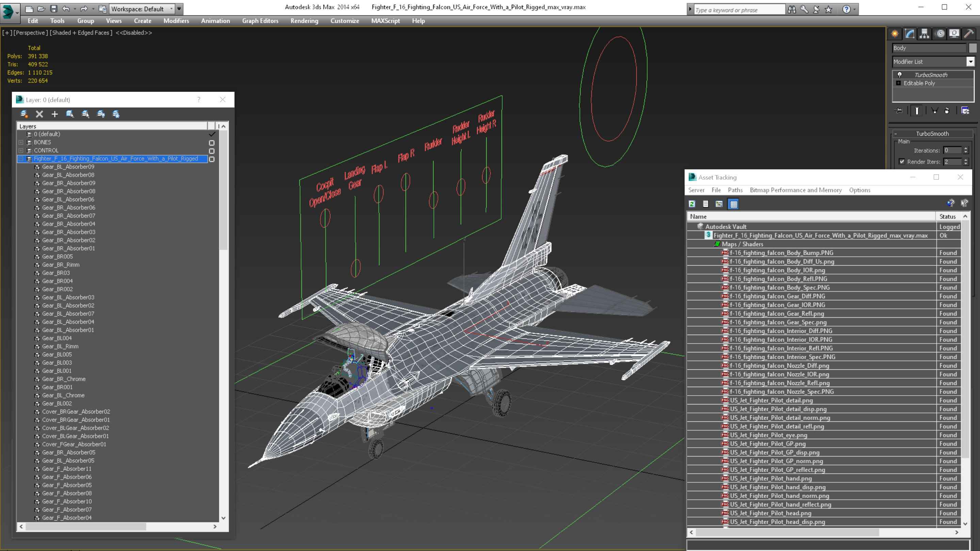Click Create New Layer icon in Layer dialog
This screenshot has width=980, height=551.
[24, 114]
